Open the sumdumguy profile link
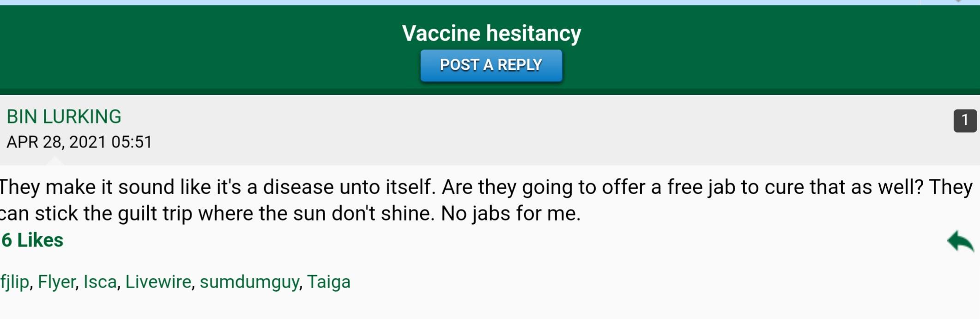Viewport: 980px width, 319px height. [249, 282]
